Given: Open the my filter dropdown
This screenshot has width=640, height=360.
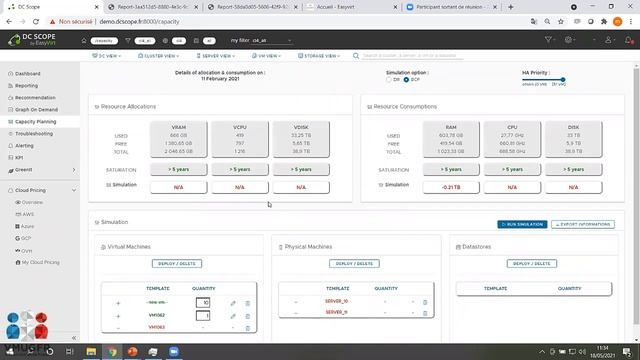Looking at the screenshot, I should pos(272,40).
